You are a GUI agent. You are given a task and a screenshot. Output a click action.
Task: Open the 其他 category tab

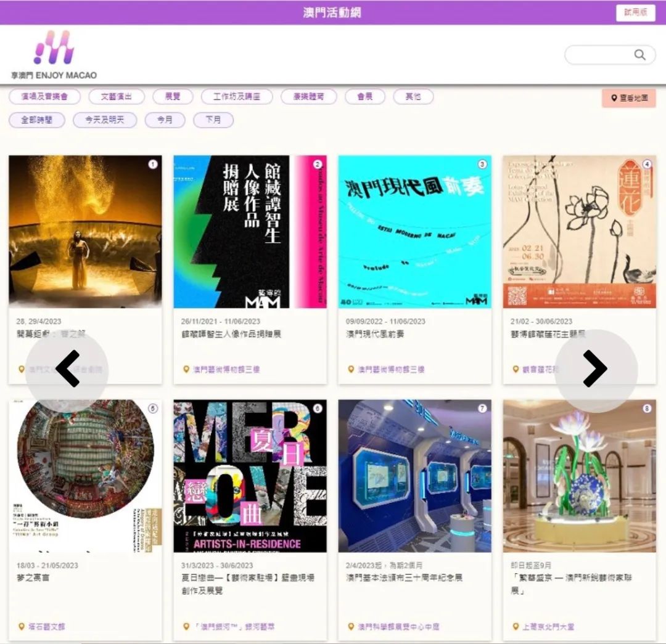(x=413, y=96)
